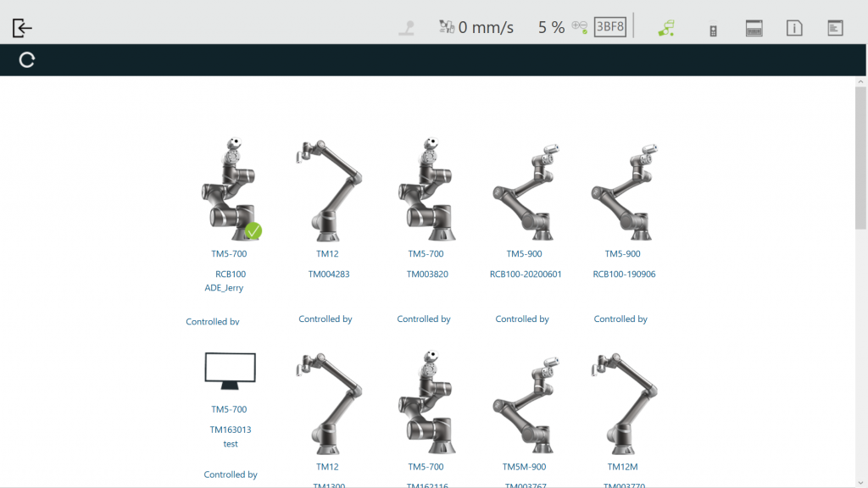Click the robot stick pendant icon

pos(713,29)
